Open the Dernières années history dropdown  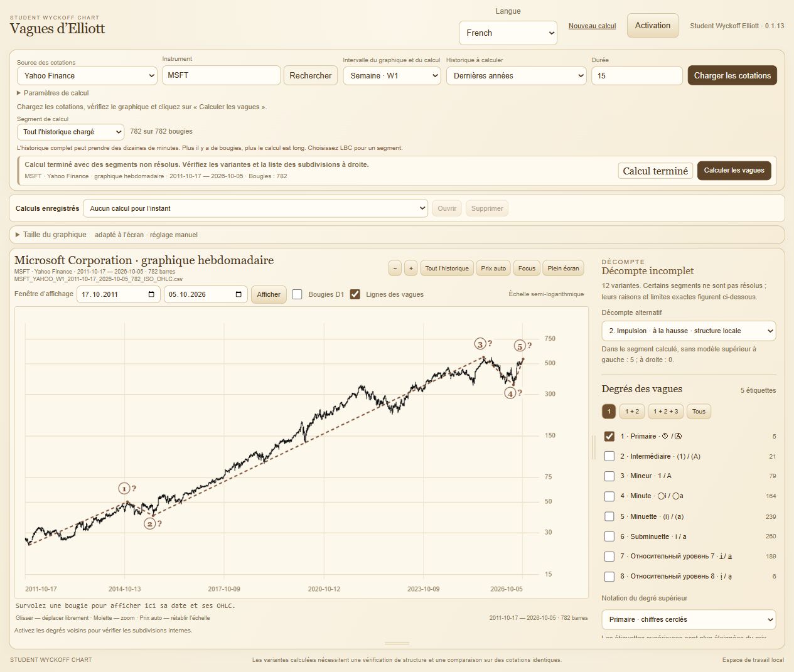(x=517, y=76)
